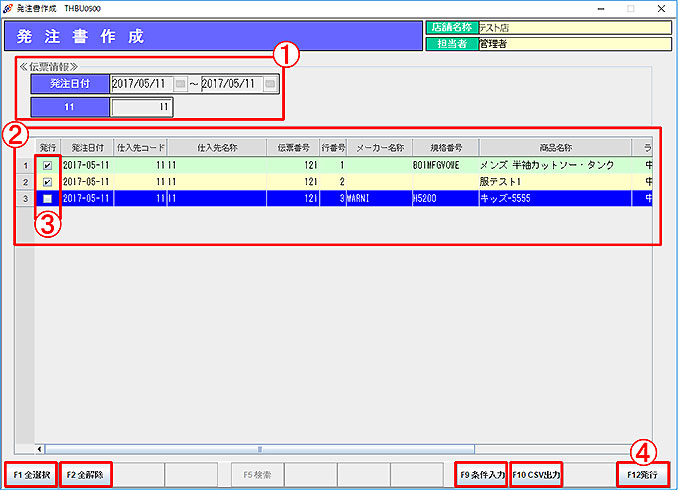Open the start date calendar picker
Viewport: 680px width, 491px height.
(180, 84)
